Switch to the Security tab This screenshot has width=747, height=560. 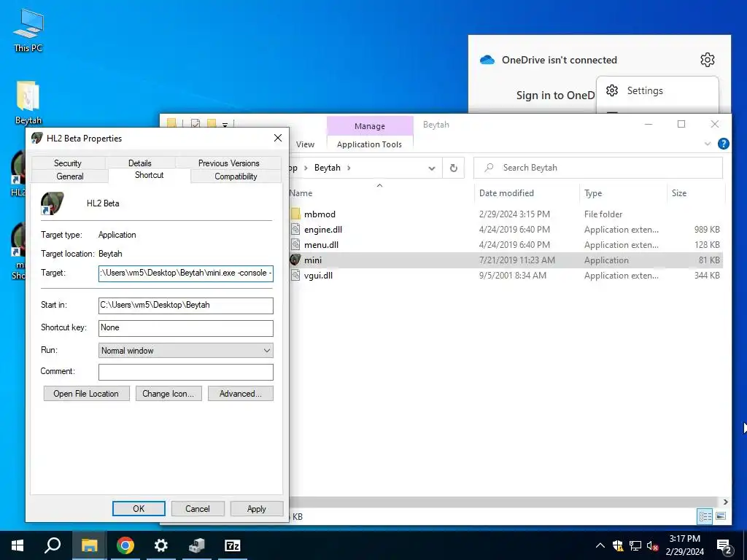pyautogui.click(x=68, y=163)
